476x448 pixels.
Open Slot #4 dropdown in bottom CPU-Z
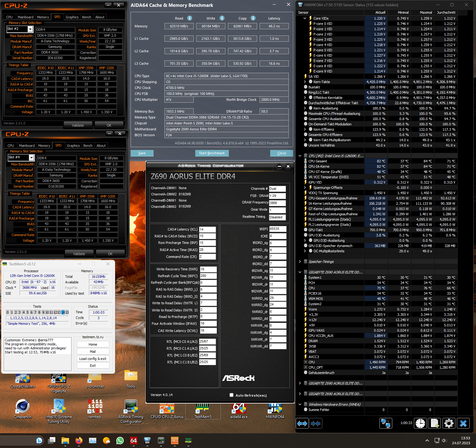point(31,157)
